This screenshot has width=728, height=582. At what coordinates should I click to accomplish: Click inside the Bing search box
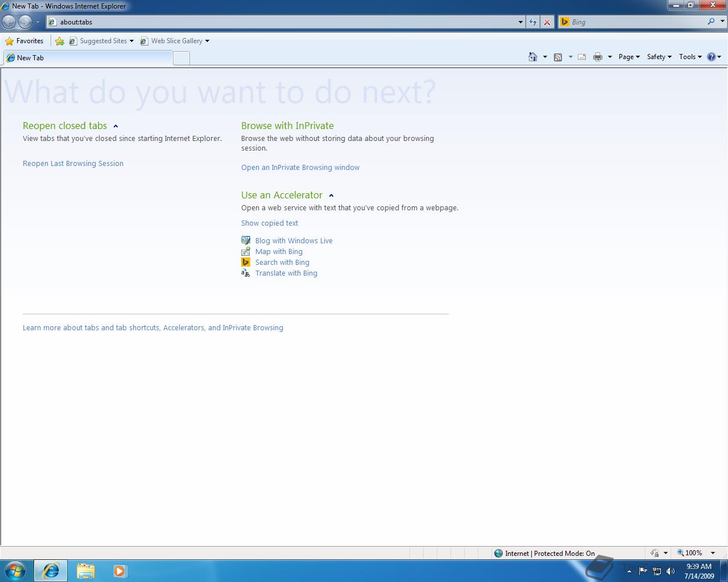point(631,22)
